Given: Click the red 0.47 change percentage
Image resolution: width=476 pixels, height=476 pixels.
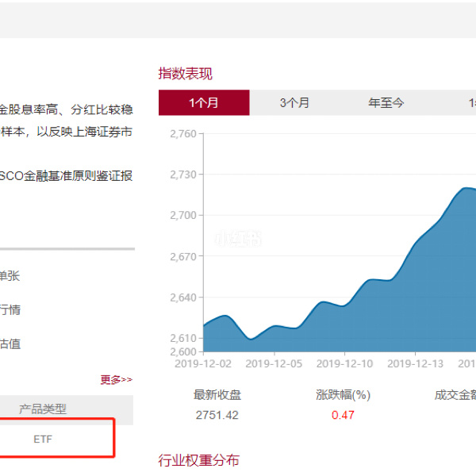Looking at the screenshot, I should (x=343, y=415).
